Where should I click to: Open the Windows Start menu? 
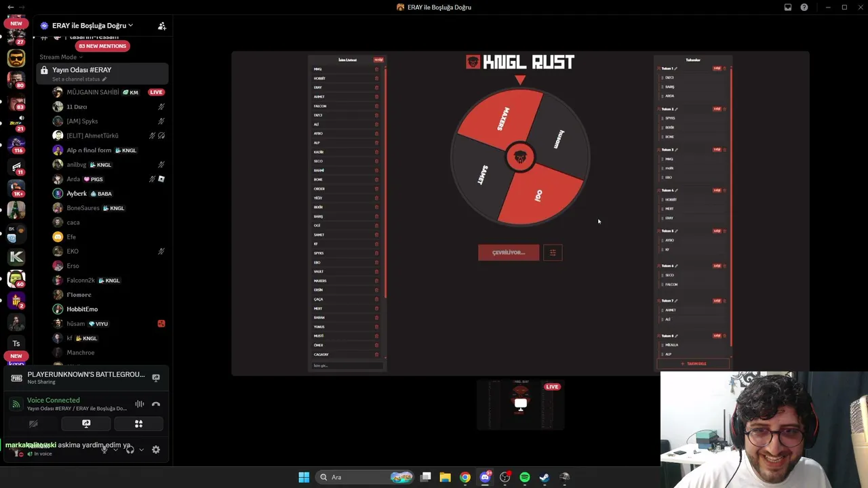coord(304,477)
